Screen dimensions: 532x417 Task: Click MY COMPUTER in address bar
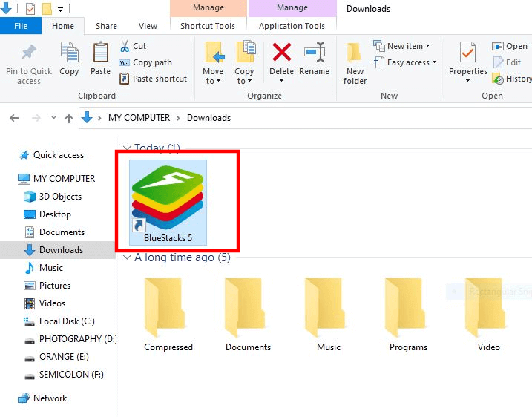click(x=139, y=118)
